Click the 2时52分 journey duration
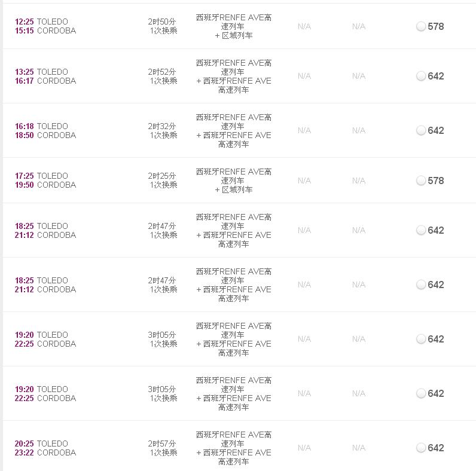Viewport: 476px width, 471px height. (162, 72)
